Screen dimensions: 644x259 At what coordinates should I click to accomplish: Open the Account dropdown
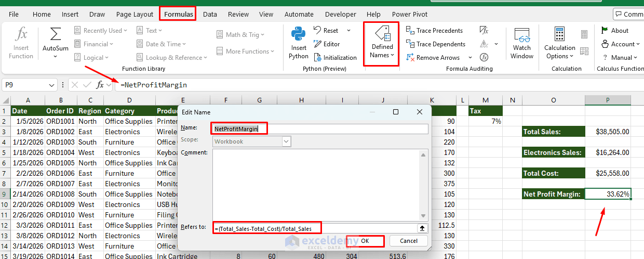point(621,44)
